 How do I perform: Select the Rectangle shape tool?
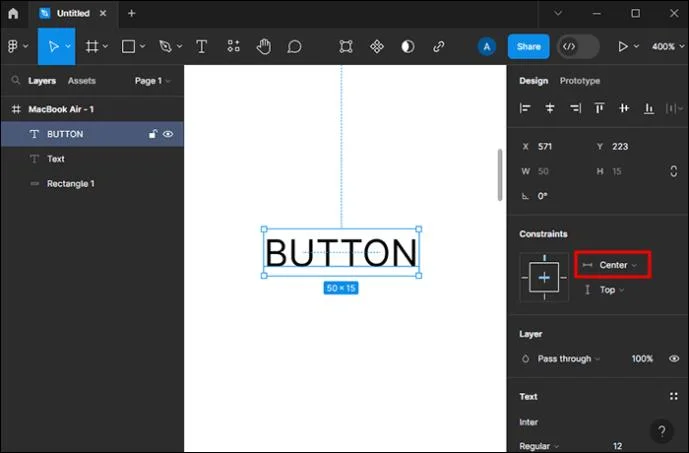pos(128,46)
